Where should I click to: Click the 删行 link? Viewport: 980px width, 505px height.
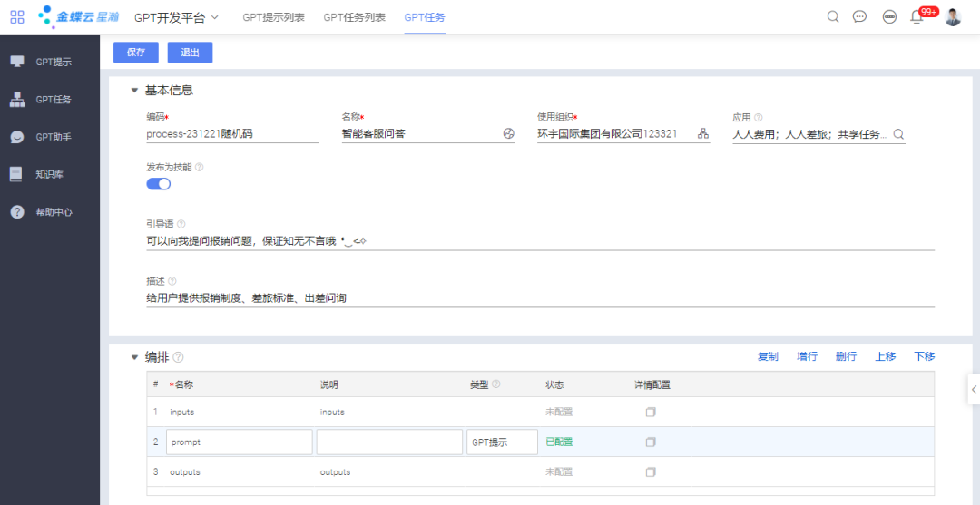(x=847, y=356)
